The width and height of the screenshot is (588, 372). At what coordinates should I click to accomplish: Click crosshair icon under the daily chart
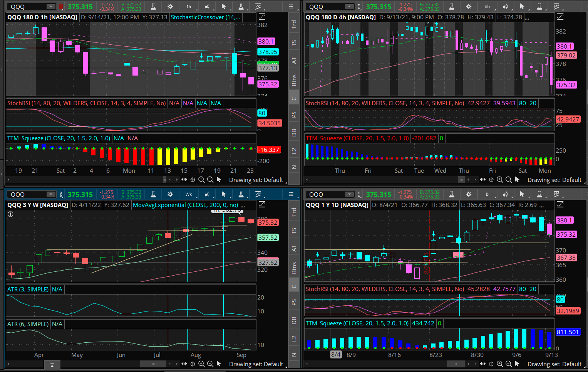(x=491, y=364)
